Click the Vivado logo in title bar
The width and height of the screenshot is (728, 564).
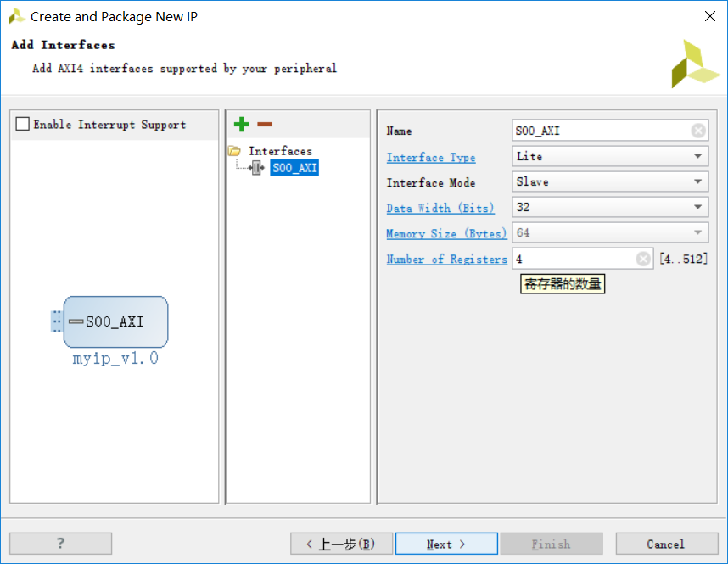click(16, 16)
